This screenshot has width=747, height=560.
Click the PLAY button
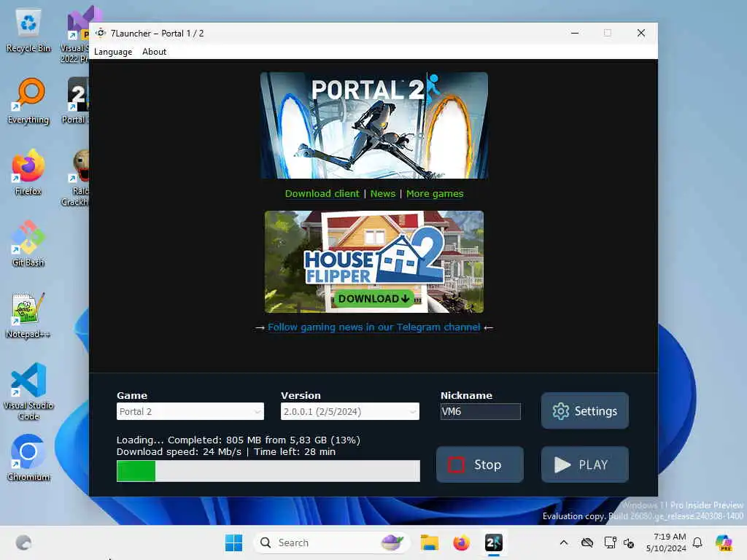tap(584, 464)
